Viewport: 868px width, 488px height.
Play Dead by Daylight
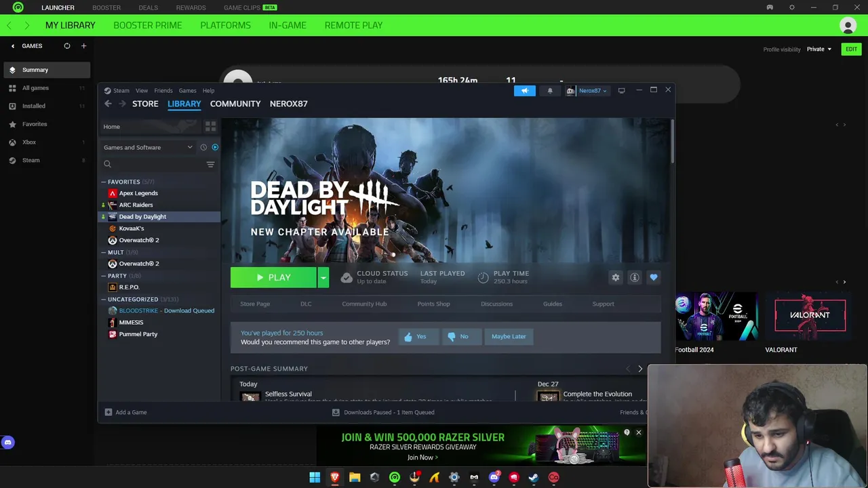(x=273, y=277)
